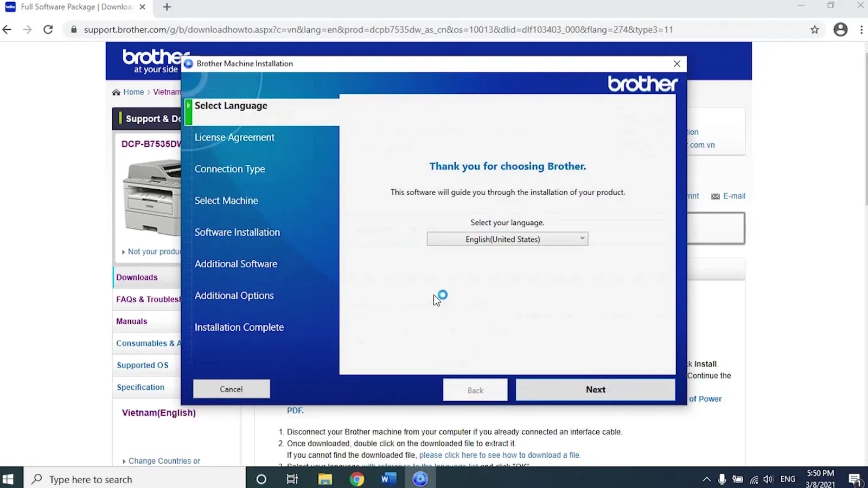
Task: Click the battery tray icon
Action: pos(738,479)
